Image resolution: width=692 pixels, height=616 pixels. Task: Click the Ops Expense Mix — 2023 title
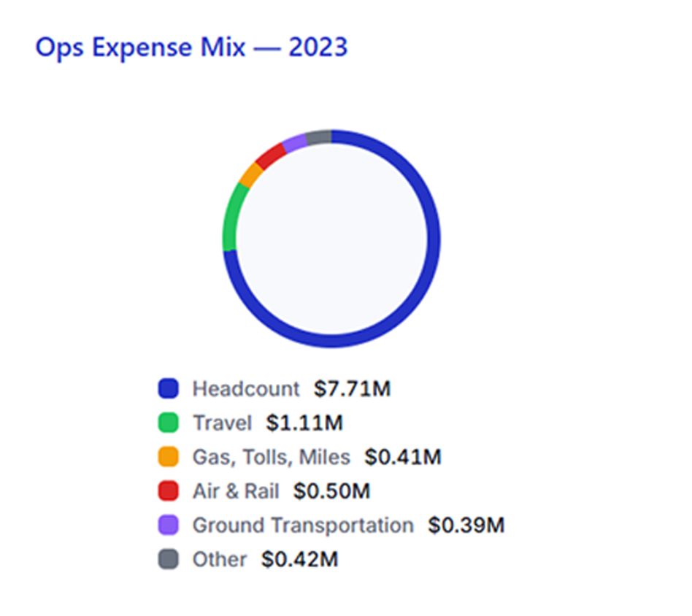[x=191, y=48]
